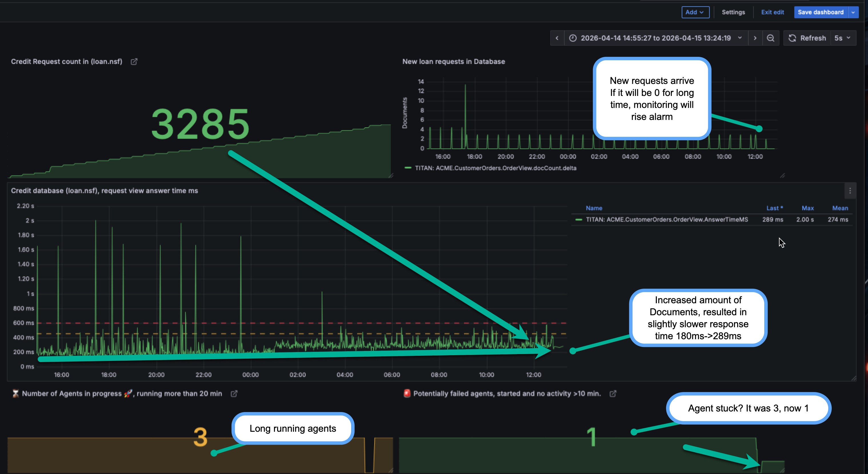Click AnswerTimeMS green legend color swatch
Screen dimensions: 868x474
pyautogui.click(x=579, y=220)
